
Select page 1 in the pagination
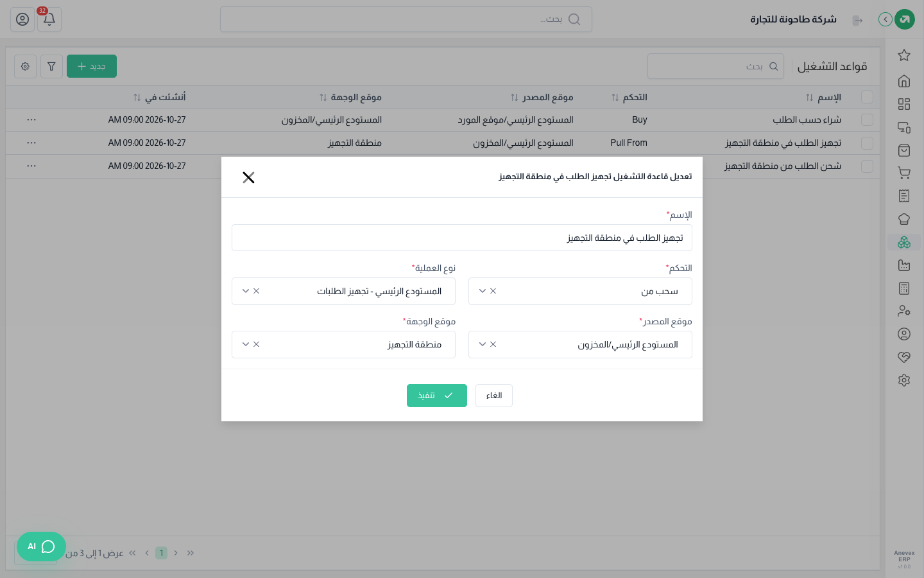162,553
